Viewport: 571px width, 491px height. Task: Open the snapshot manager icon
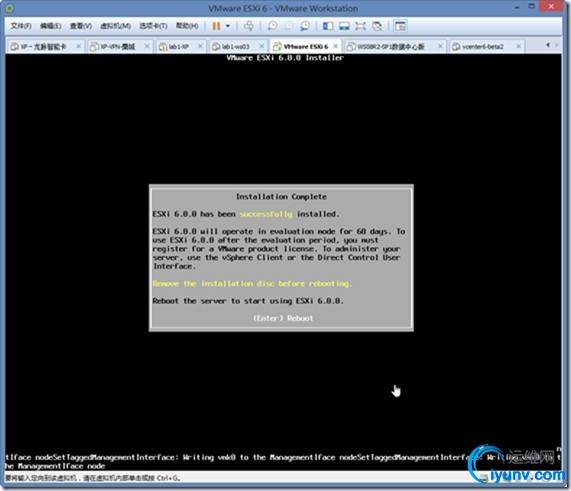pyautogui.click(x=305, y=26)
